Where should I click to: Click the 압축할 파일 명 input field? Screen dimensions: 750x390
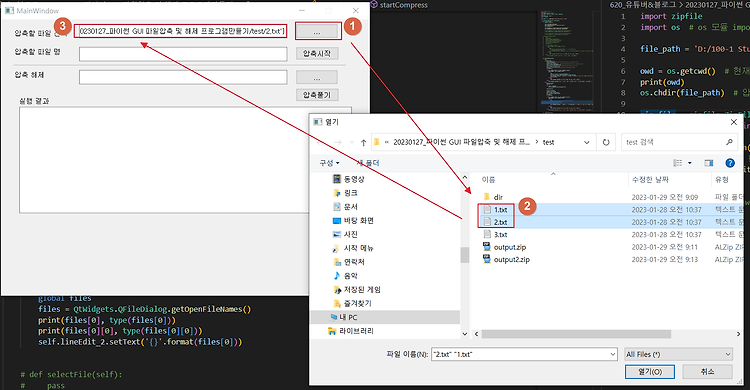point(183,54)
